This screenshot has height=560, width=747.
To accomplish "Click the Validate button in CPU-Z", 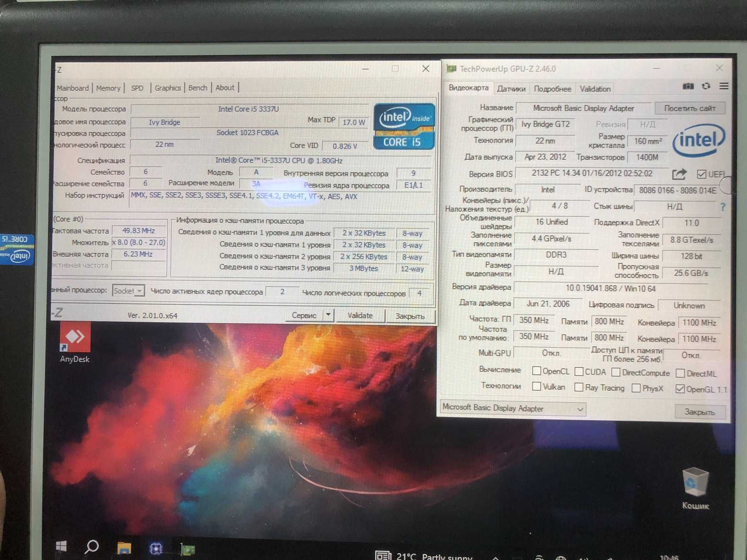I will (360, 316).
